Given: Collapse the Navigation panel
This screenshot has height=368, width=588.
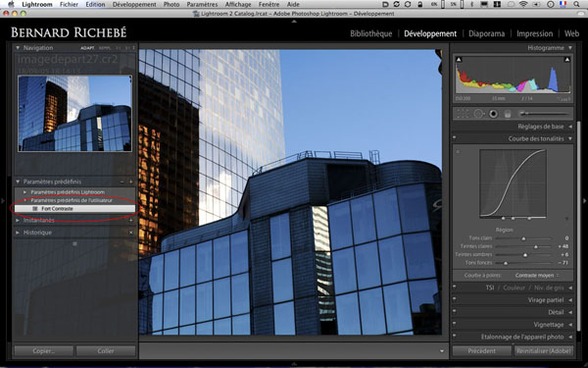Looking at the screenshot, I should 18,48.
